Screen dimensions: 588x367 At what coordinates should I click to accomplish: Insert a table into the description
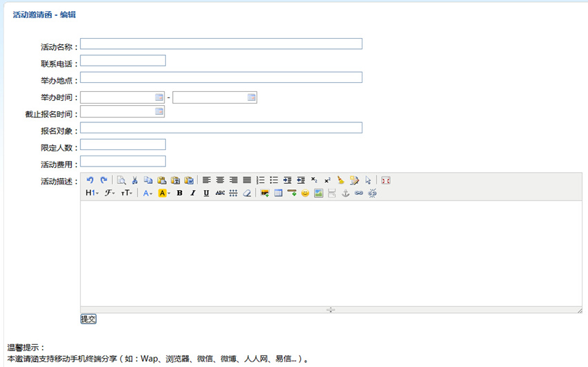coord(278,194)
